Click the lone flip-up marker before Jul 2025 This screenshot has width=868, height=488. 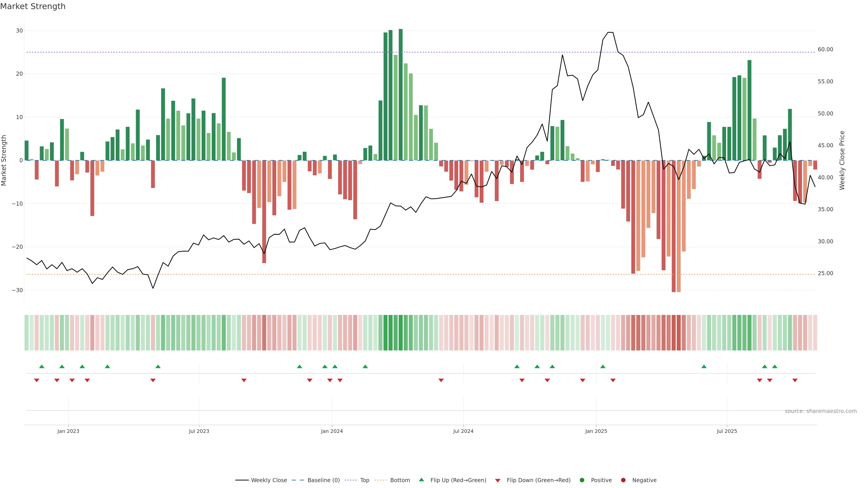704,366
